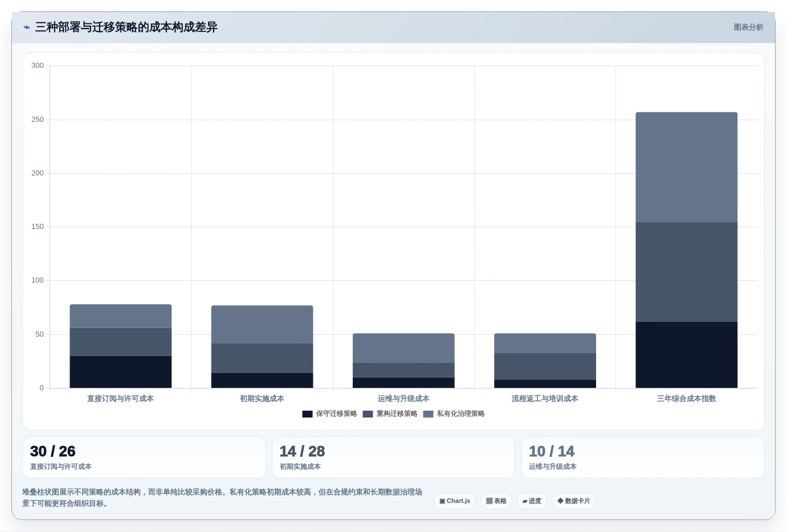The width and height of the screenshot is (787, 532).
Task: Click the 图表分析 label in the header
Action: coord(748,27)
